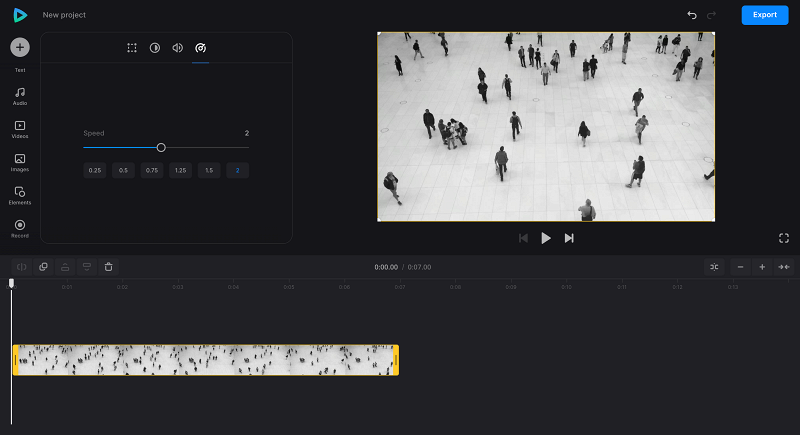Set speed preset to 0.5
This screenshot has width=800, height=435.
(123, 170)
